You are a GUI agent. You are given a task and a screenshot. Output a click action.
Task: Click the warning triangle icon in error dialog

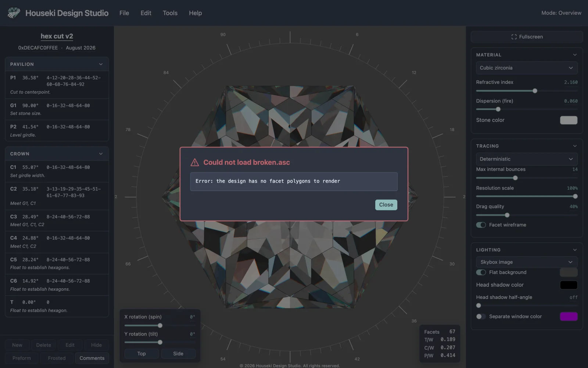[195, 162]
